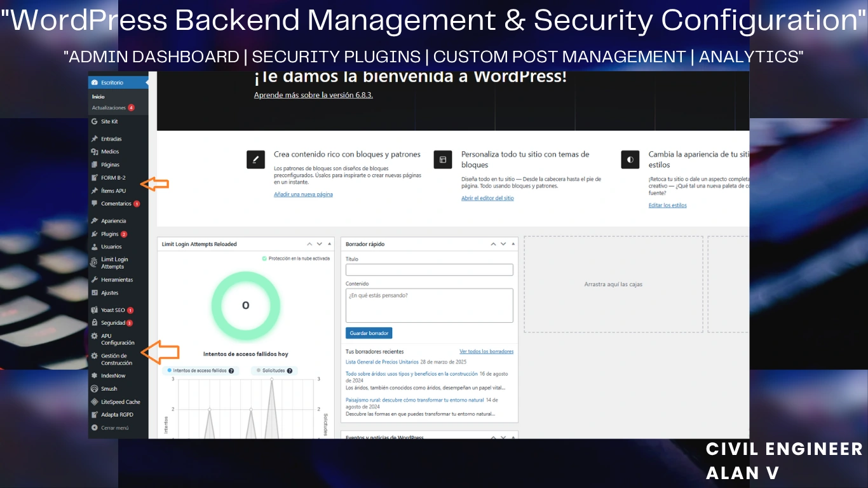Viewport: 868px width, 488px height.
Task: Open the Todo sobre áridos draft link
Action: (x=412, y=374)
